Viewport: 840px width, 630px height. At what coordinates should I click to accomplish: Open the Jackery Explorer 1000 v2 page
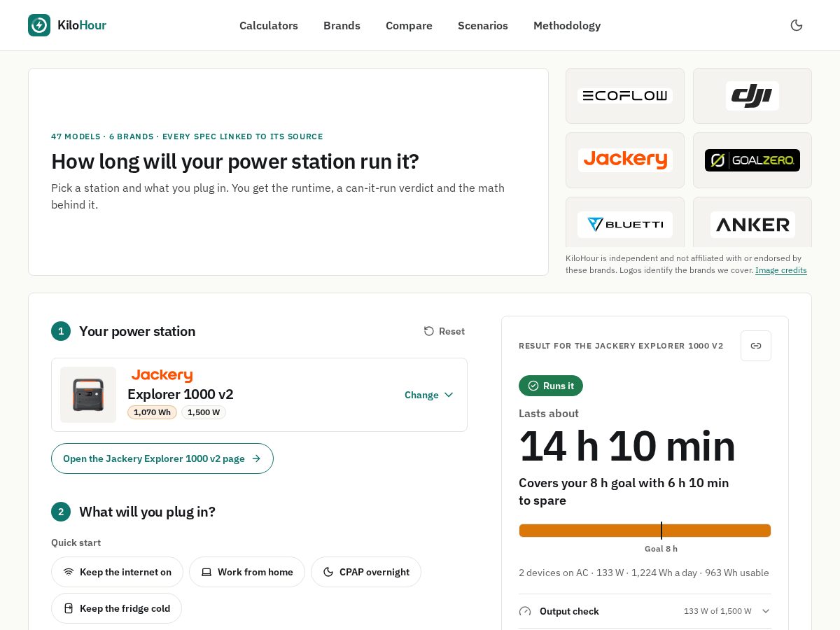point(162,458)
